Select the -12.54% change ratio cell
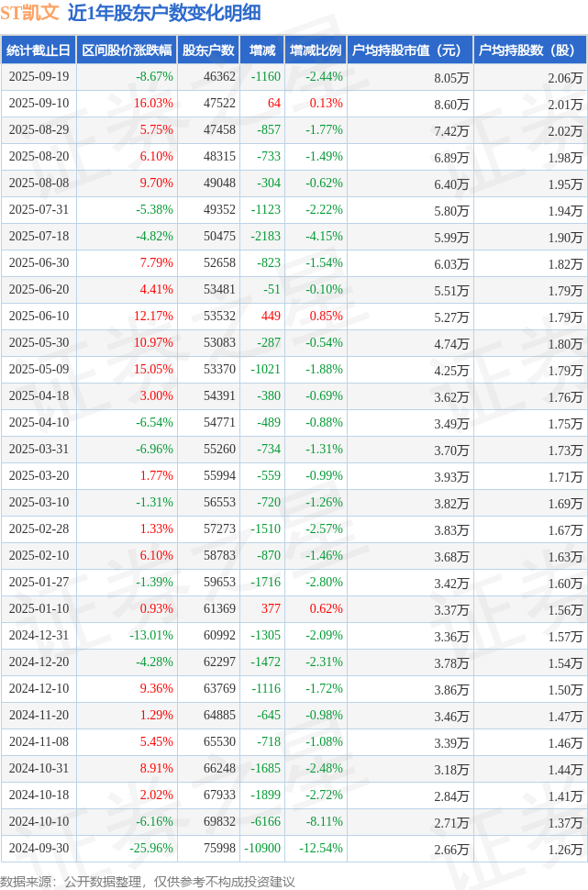 [321, 849]
